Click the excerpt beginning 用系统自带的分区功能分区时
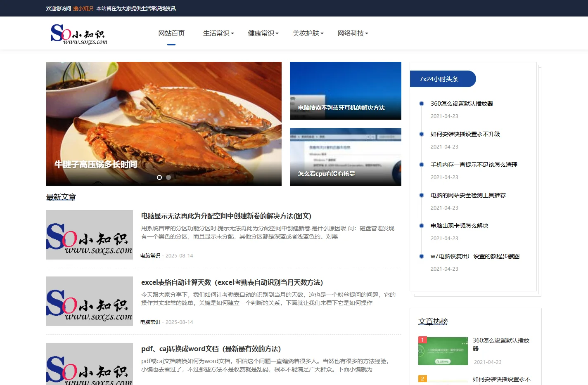 pos(268,232)
